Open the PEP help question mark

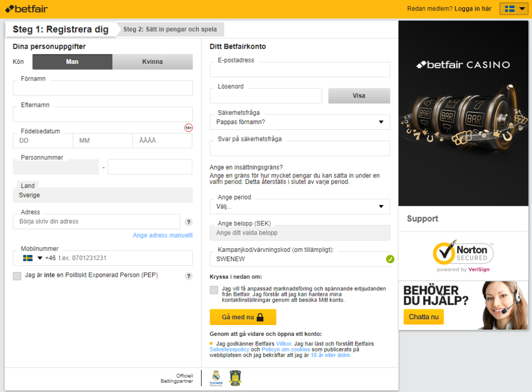pos(189,276)
